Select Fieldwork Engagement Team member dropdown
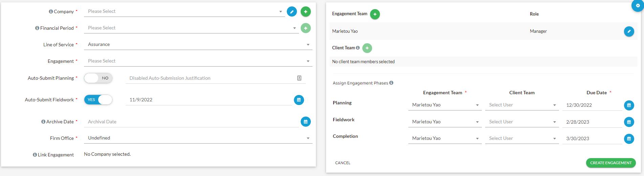Screen dimensions: 644x176 click(x=445, y=122)
